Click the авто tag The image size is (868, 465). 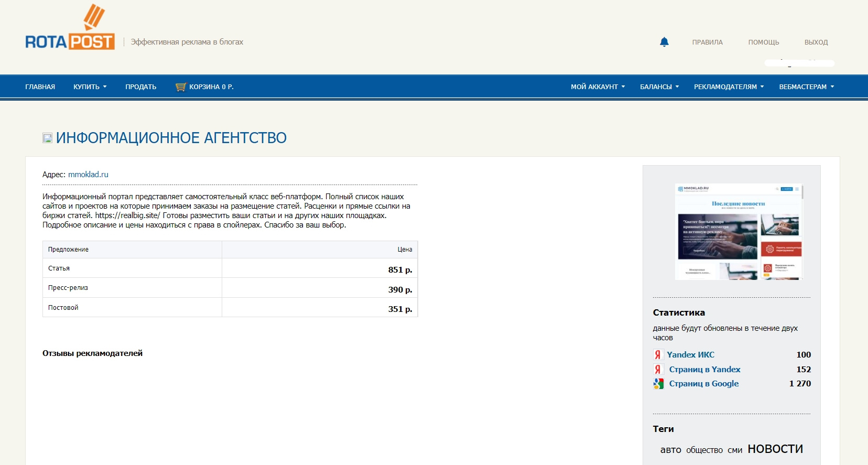click(671, 450)
